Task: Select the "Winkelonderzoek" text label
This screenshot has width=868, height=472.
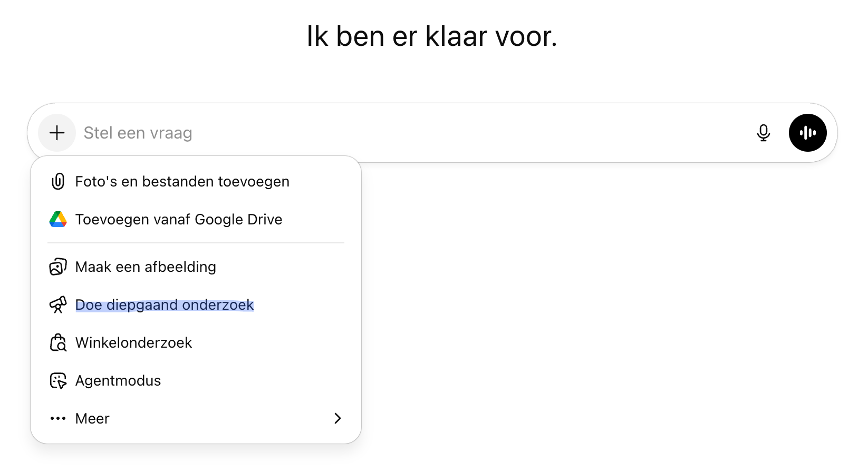Action: pos(134,343)
